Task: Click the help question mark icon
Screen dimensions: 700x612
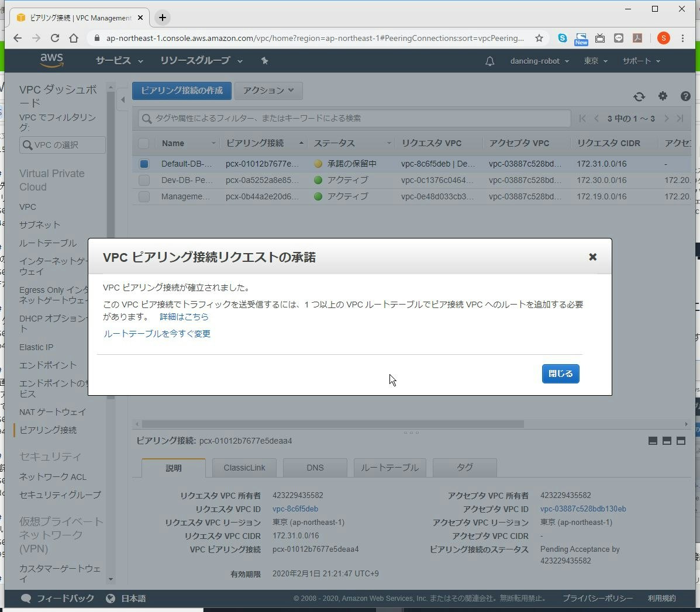Action: [685, 96]
